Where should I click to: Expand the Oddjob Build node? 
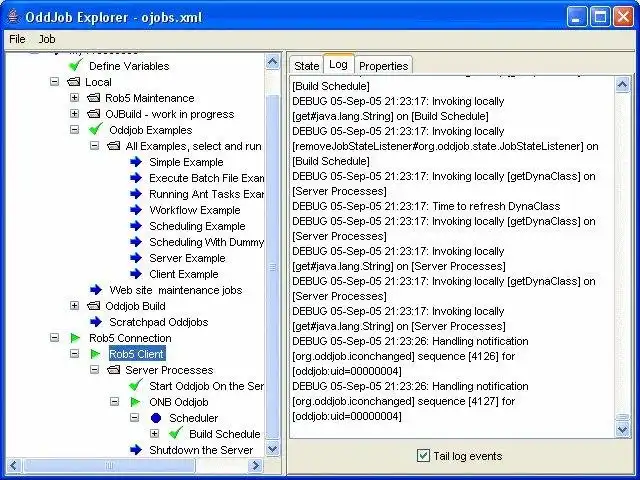point(74,305)
